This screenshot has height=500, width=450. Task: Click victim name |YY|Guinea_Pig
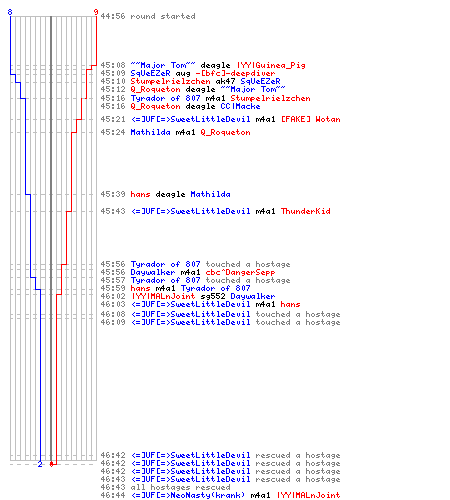[x=271, y=65]
